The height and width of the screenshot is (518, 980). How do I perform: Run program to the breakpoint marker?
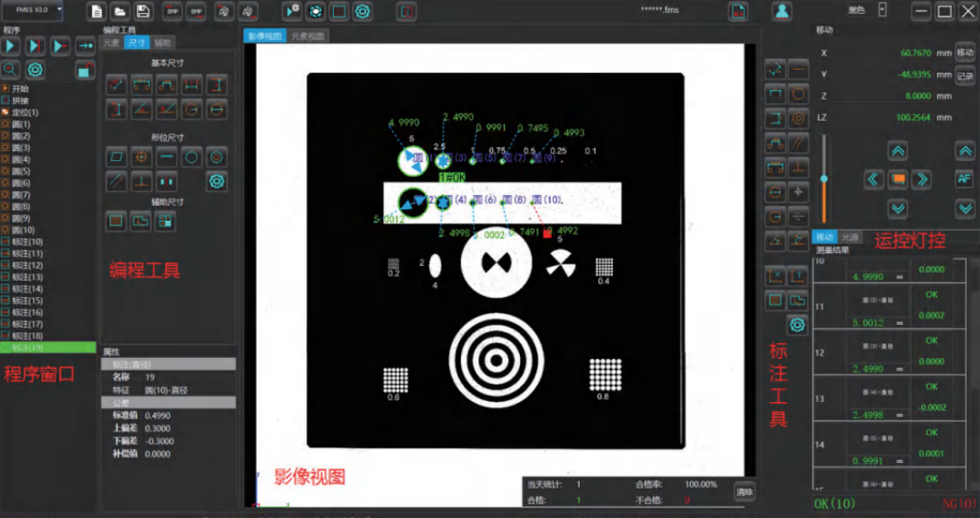pos(35,46)
